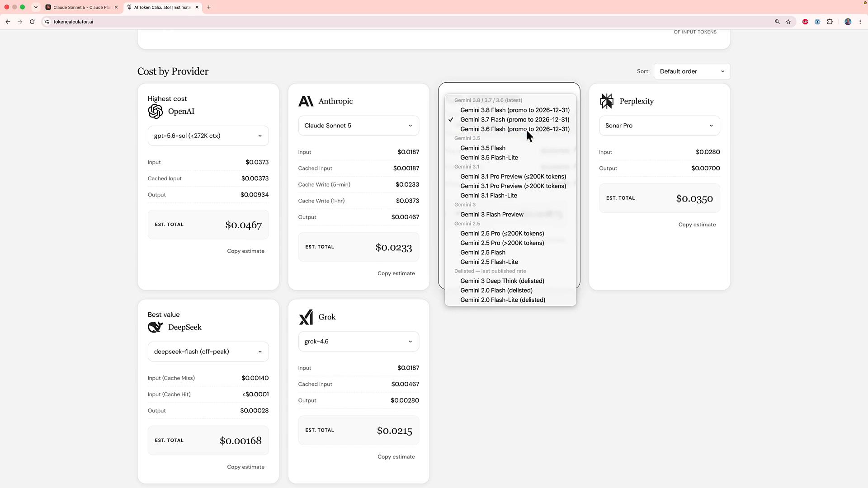Open the gpt-5.6-sol model dropdown

point(208,136)
